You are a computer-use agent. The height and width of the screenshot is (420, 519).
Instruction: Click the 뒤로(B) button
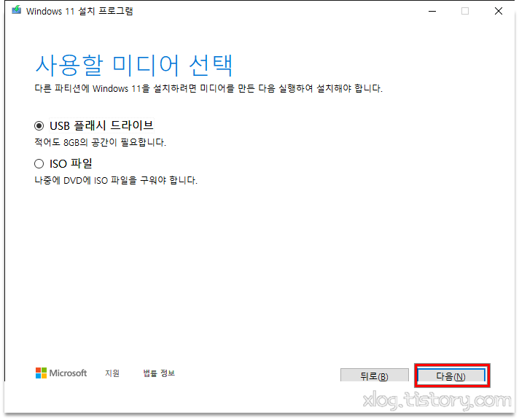(375, 376)
